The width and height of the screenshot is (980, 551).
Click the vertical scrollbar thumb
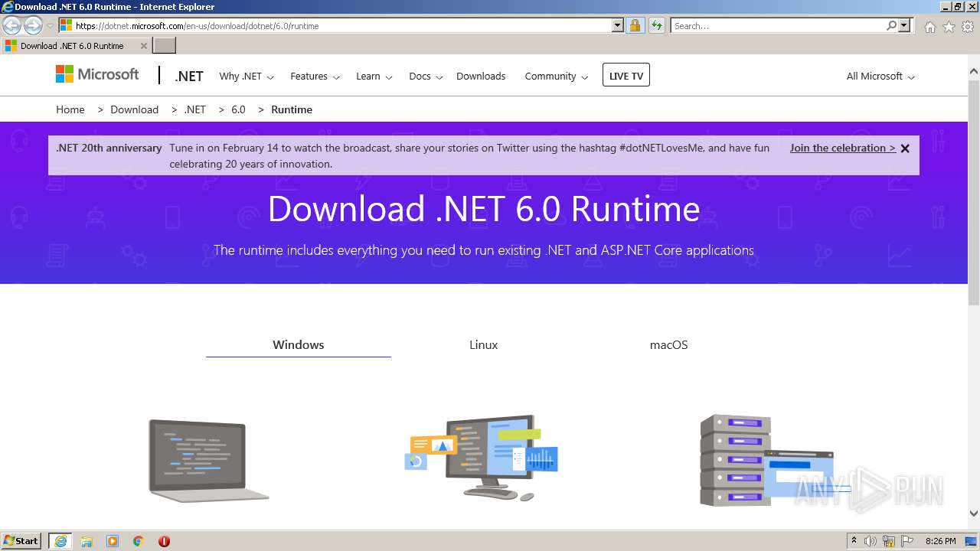(x=974, y=192)
